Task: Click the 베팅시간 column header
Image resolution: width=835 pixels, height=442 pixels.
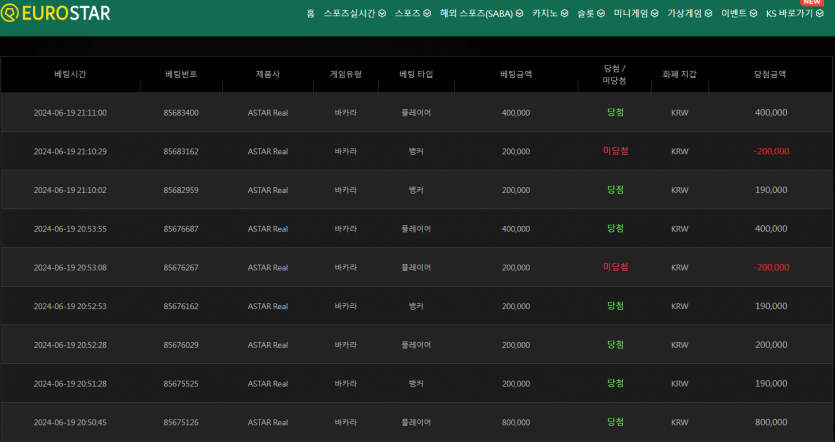Action: coord(70,75)
